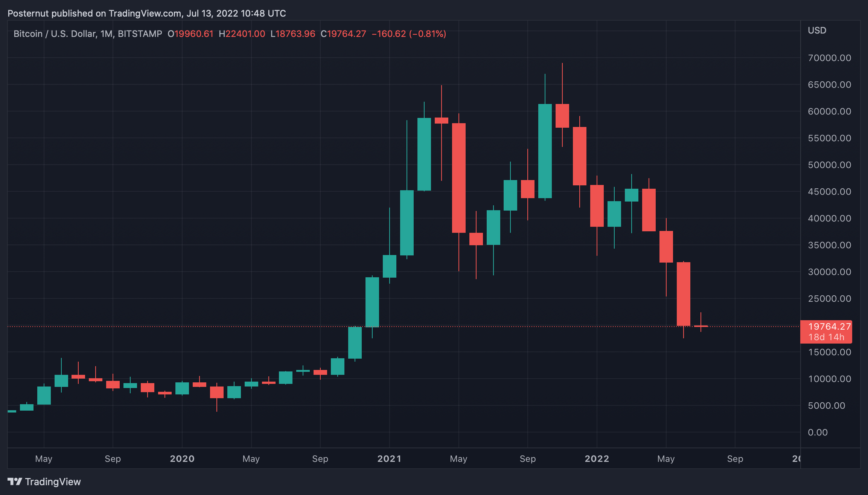The width and height of the screenshot is (868, 495).
Task: Select the green May 2019 candle body
Action: point(44,396)
